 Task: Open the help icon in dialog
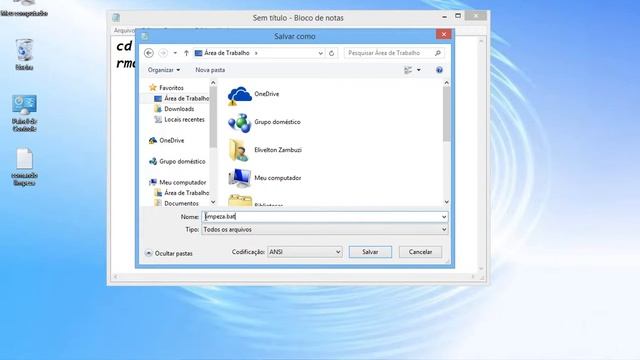pos(439,70)
